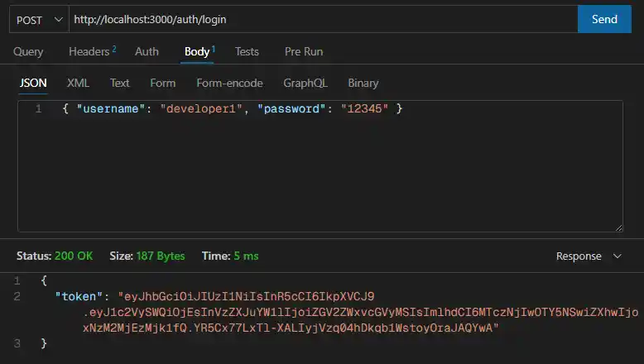
Task: Click the token's last line ending in JAQYwA
Action: 291,328
